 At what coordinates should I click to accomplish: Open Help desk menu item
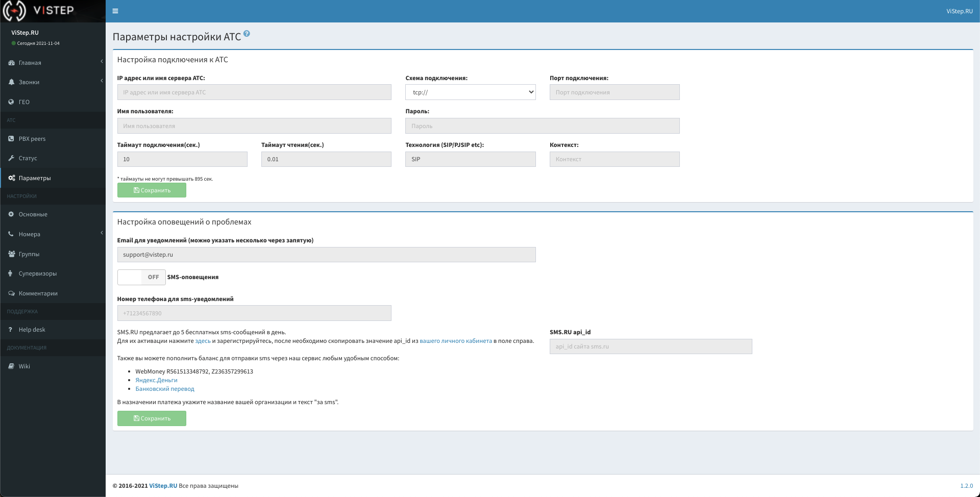tap(32, 330)
